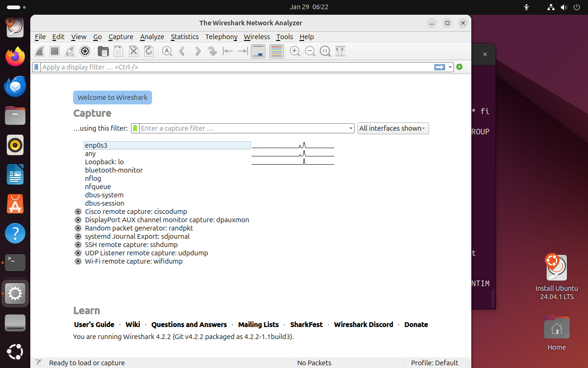Open the Telephony menu
The height and width of the screenshot is (368, 588).
(221, 37)
